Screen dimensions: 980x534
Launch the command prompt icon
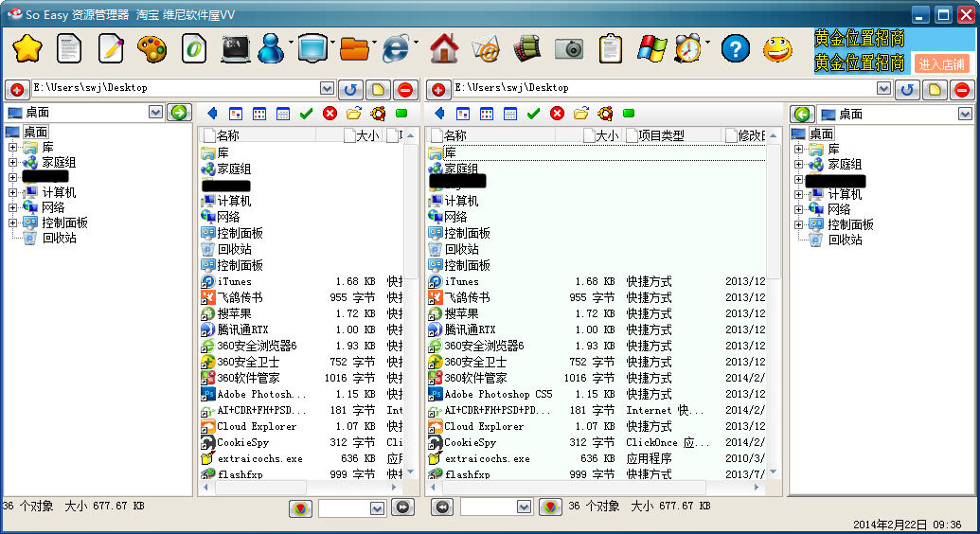[236, 49]
